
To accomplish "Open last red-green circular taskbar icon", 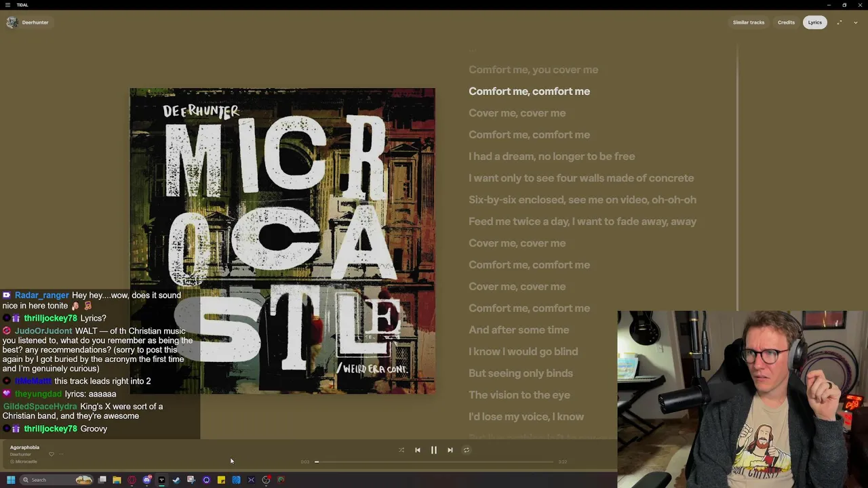I will pos(281,480).
